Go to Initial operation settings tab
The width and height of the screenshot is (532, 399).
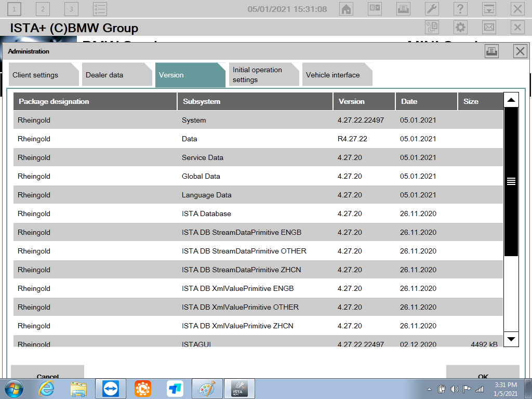[261, 75]
